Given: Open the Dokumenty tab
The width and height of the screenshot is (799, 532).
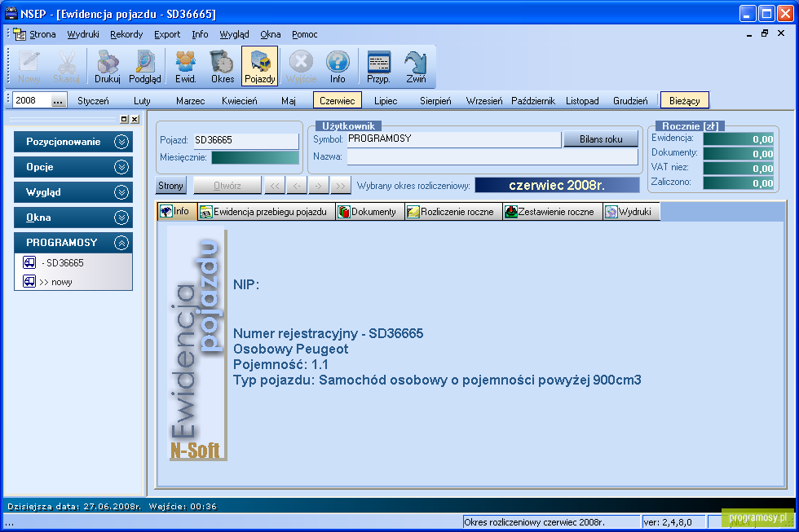Looking at the screenshot, I should (x=370, y=212).
